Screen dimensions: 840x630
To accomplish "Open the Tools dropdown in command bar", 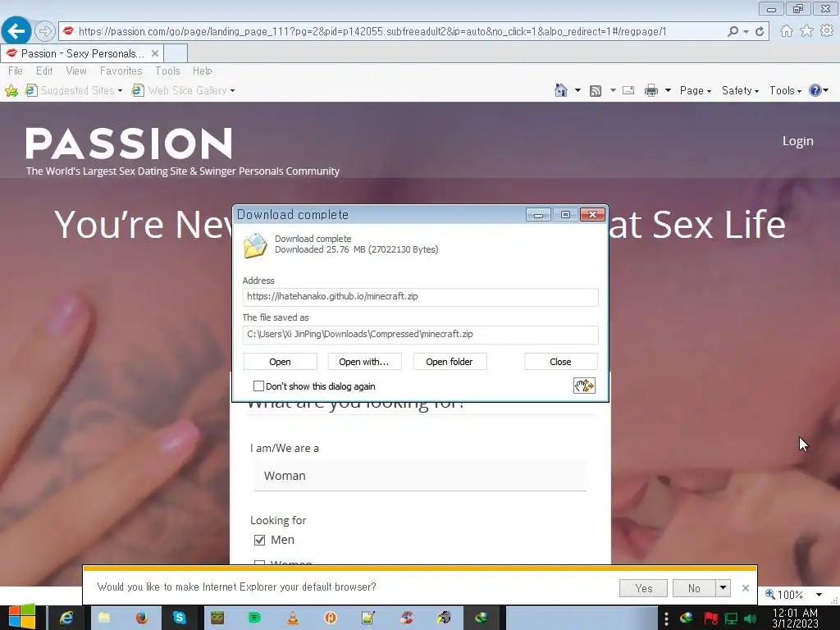I will point(785,90).
